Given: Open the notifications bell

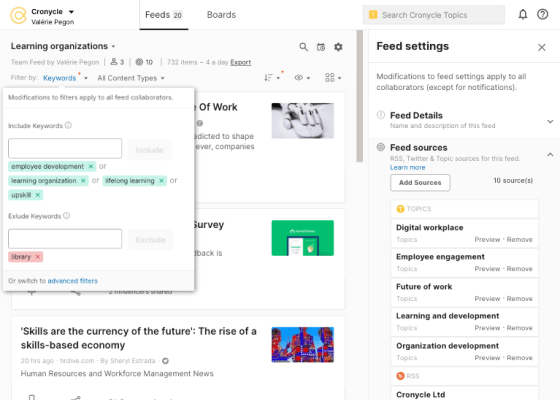Looking at the screenshot, I should pyautogui.click(x=522, y=15).
